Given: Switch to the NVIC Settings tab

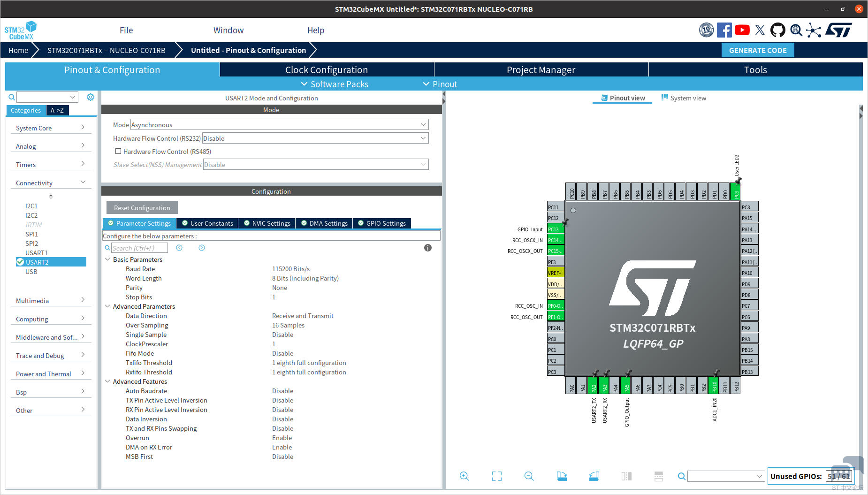Looking at the screenshot, I should pos(267,223).
